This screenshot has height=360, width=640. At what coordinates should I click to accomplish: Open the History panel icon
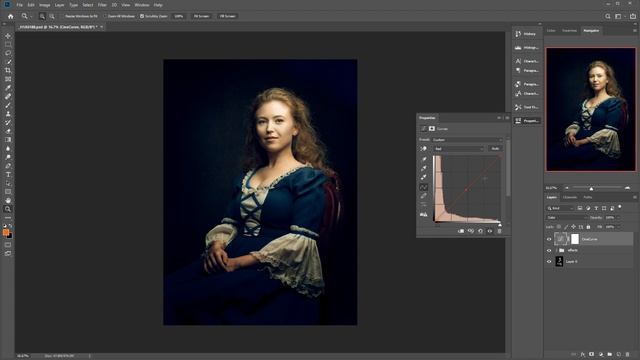pyautogui.click(x=518, y=34)
